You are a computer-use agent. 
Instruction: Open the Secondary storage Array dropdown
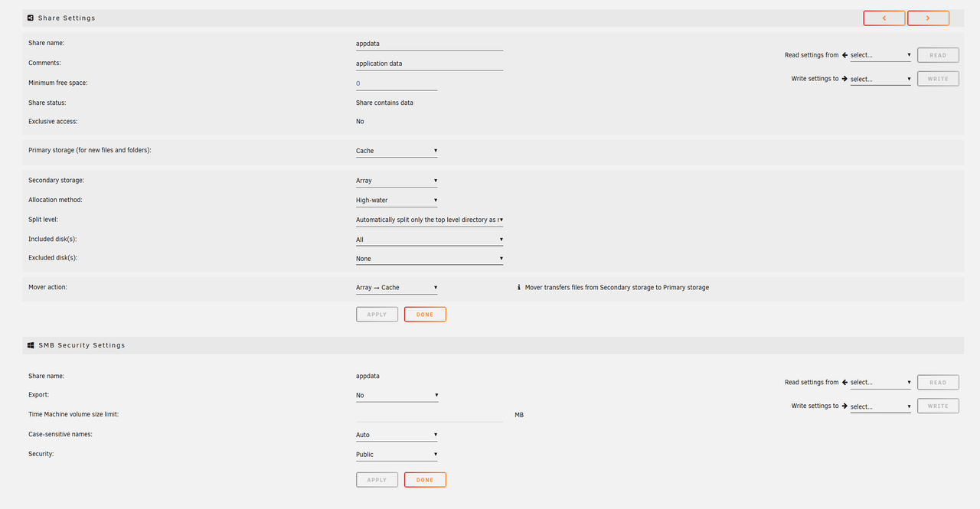[x=397, y=181]
